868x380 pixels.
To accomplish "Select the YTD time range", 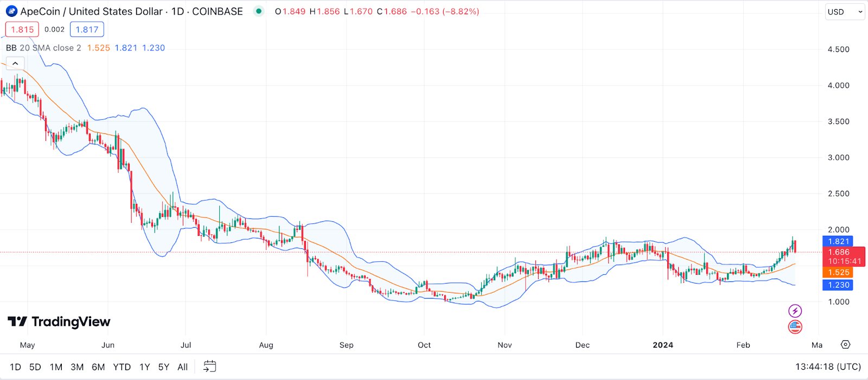I will coord(122,367).
